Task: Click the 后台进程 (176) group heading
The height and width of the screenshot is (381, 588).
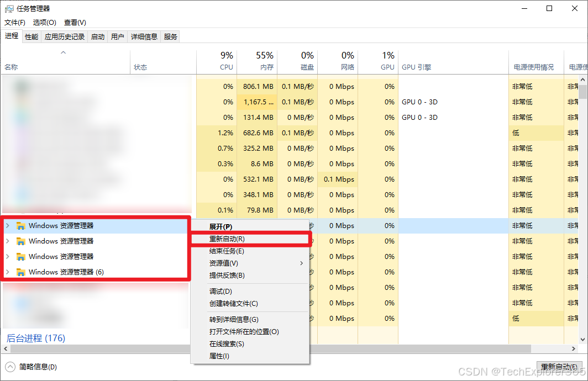Action: click(x=35, y=338)
